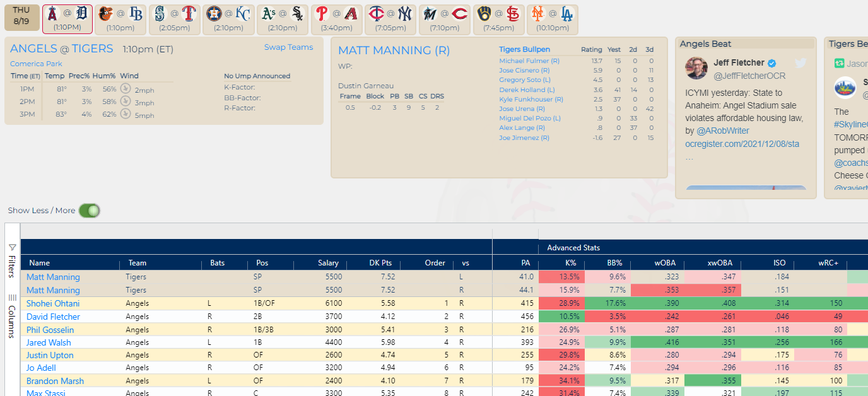Click the filter funnel icon

click(x=12, y=248)
